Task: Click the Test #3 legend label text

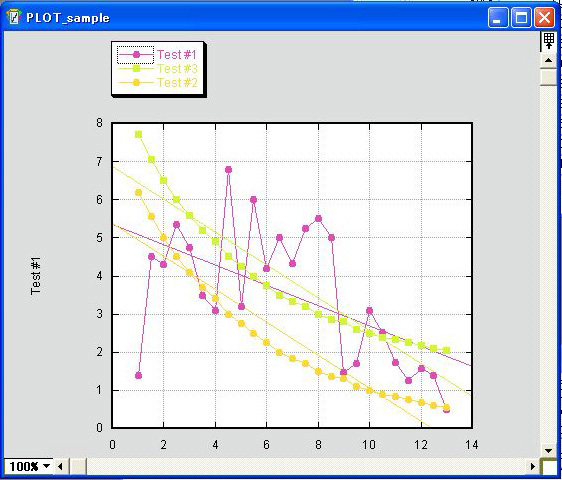Action: pos(177,68)
